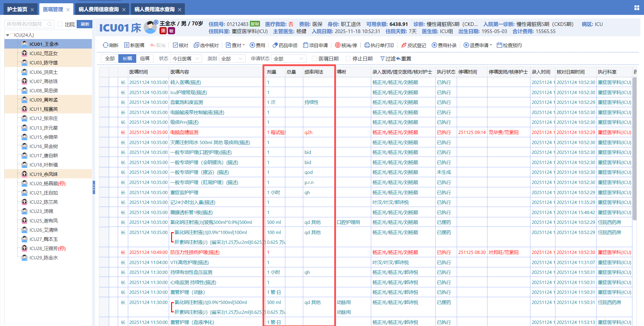Image resolution: width=644 pixels, height=326 pixels.
Task: Click the 检查预约 exam appointment icon
Action: click(x=499, y=45)
